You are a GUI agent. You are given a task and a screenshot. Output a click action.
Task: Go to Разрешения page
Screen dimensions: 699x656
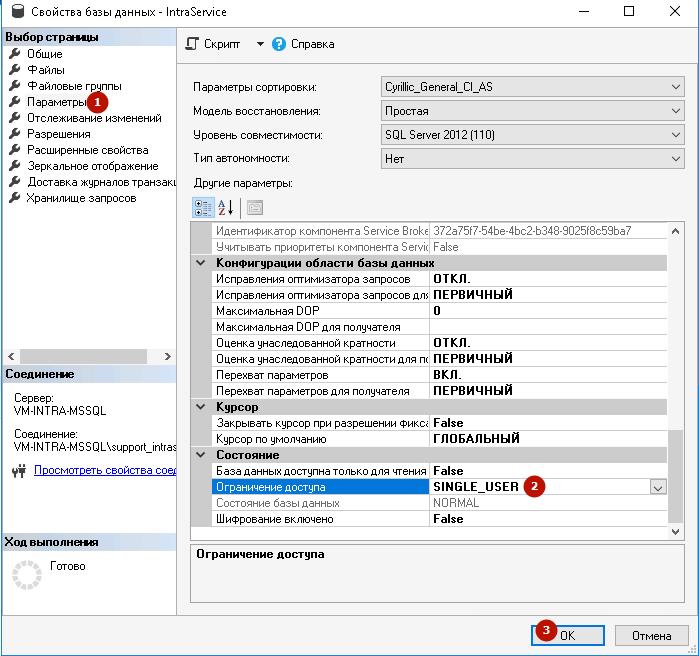(x=59, y=134)
